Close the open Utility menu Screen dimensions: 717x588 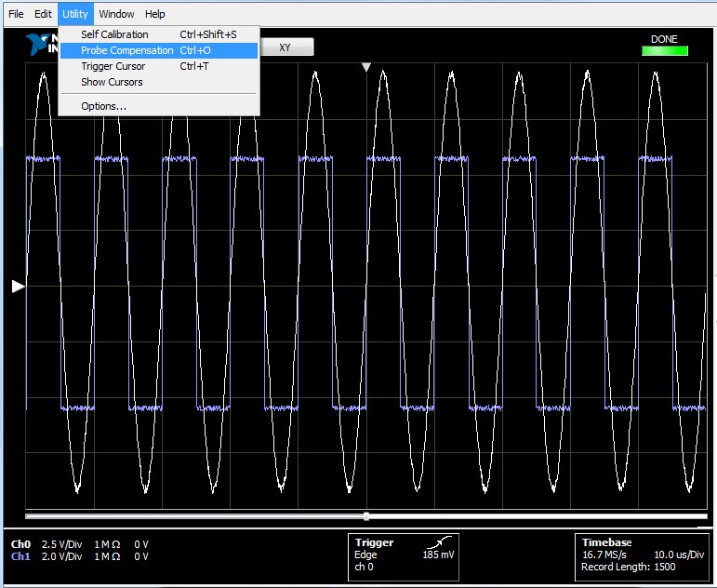75,14
